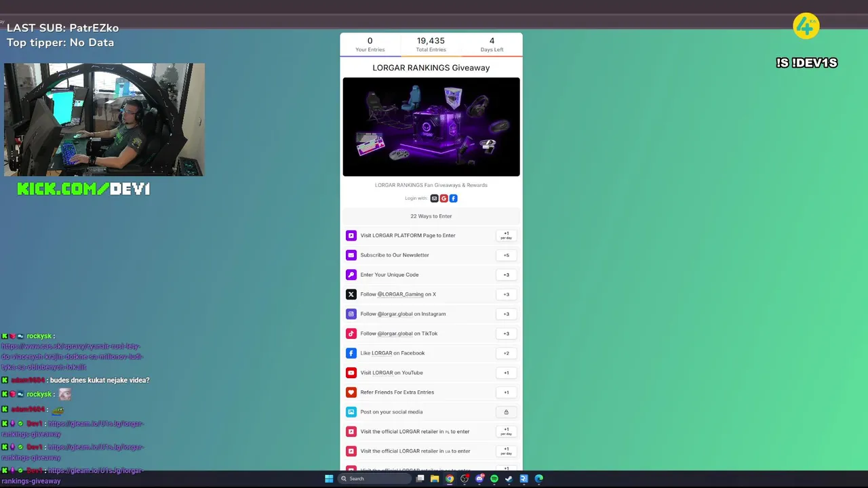Click +3 button for Follow on X
The image size is (868, 488).
click(506, 294)
